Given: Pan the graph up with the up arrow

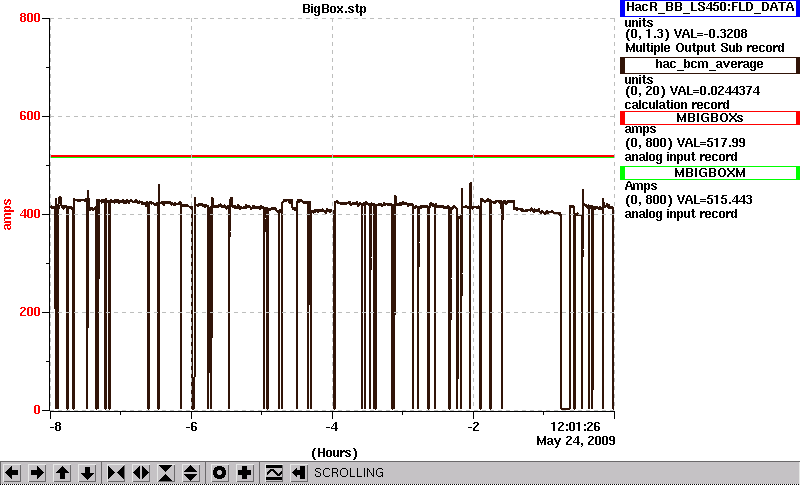Looking at the screenshot, I should (62, 473).
